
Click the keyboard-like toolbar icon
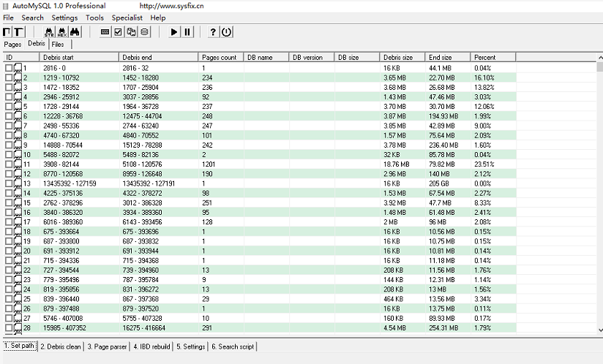(x=105, y=32)
